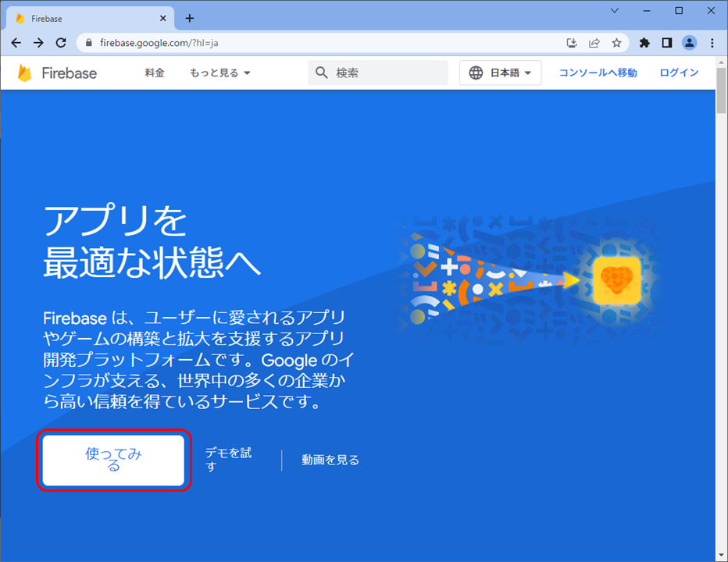
Task: Click the デモを試す link
Action: tap(228, 460)
